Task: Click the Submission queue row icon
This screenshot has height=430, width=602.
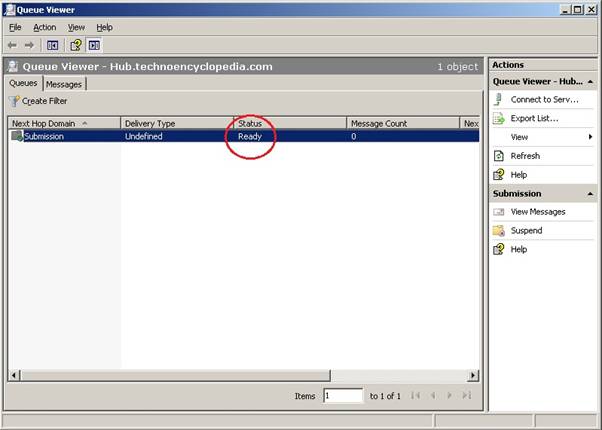Action: tap(17, 136)
